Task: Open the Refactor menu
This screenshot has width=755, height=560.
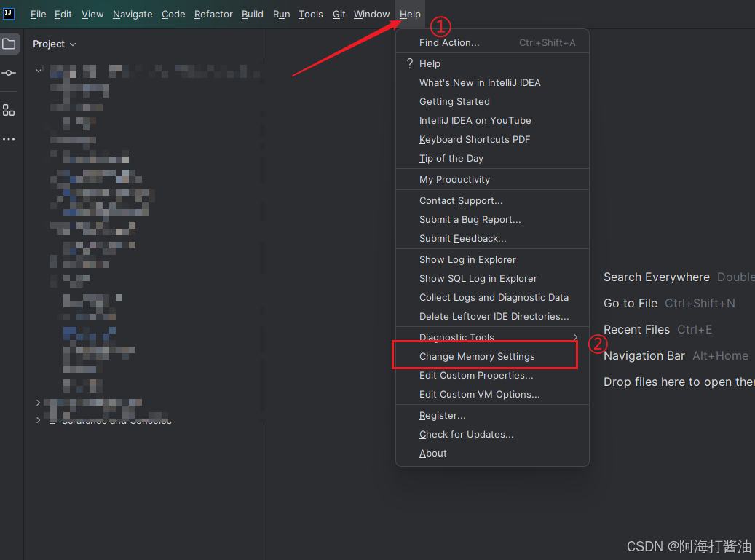Action: (213, 15)
